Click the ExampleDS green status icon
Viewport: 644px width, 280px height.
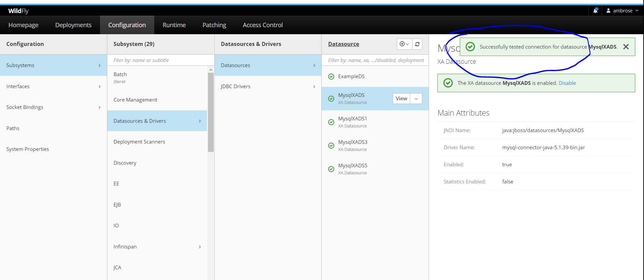(x=331, y=76)
